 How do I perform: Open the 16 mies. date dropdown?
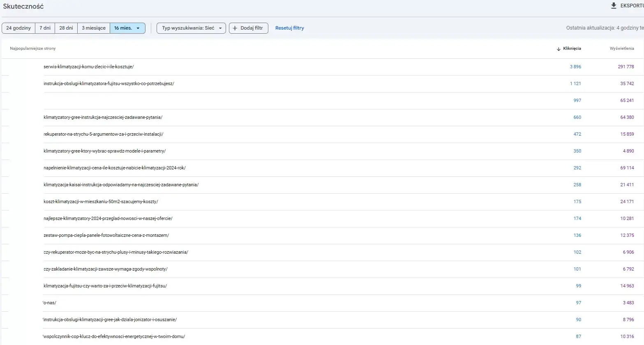(x=127, y=28)
